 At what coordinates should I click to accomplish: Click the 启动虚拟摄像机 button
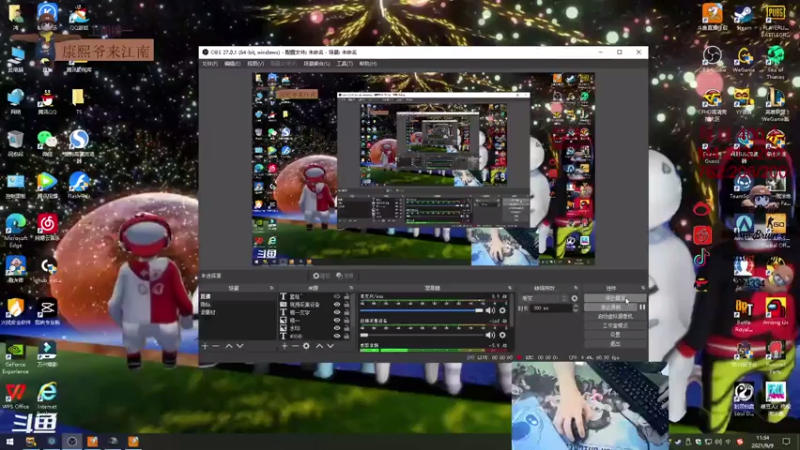pyautogui.click(x=615, y=316)
